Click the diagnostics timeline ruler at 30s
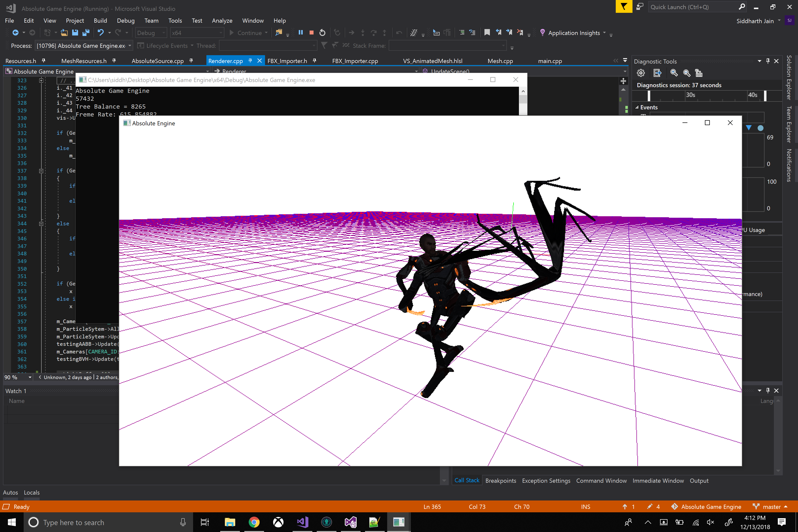This screenshot has width=798, height=532. coord(690,95)
